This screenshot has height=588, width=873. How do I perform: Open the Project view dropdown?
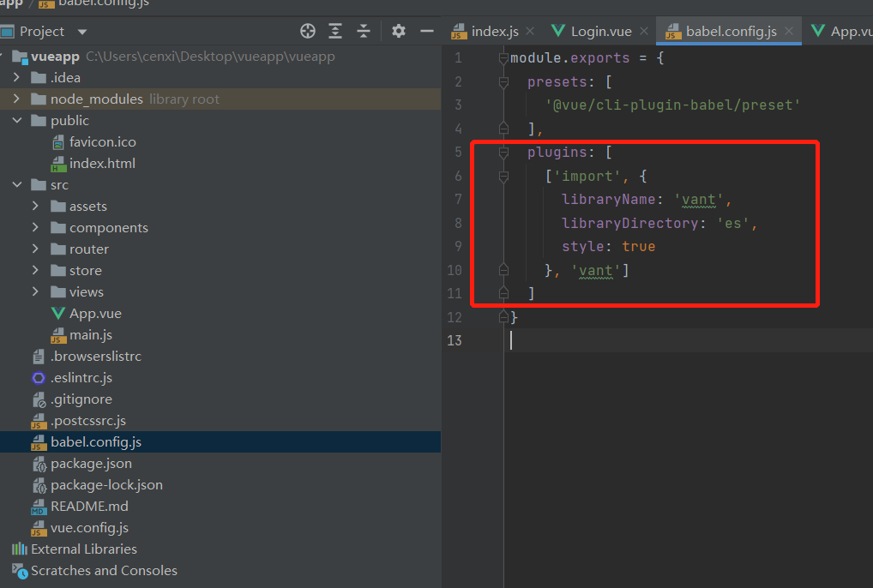click(x=82, y=32)
